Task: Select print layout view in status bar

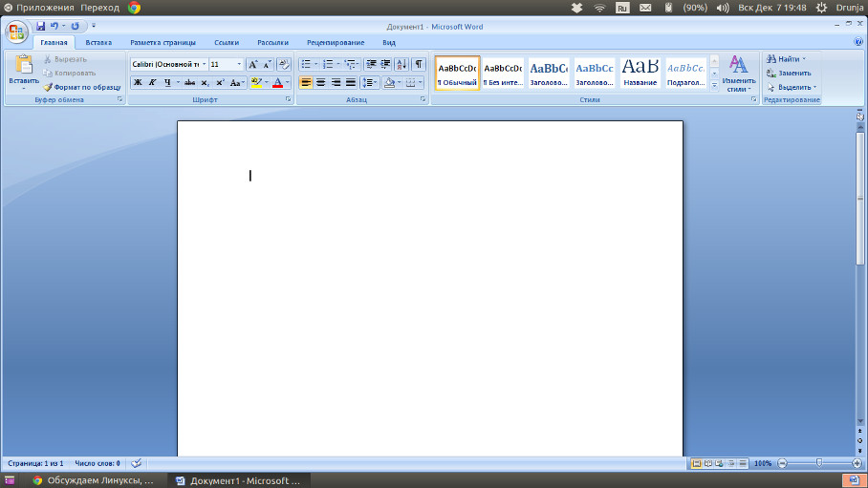Action: (x=696, y=463)
